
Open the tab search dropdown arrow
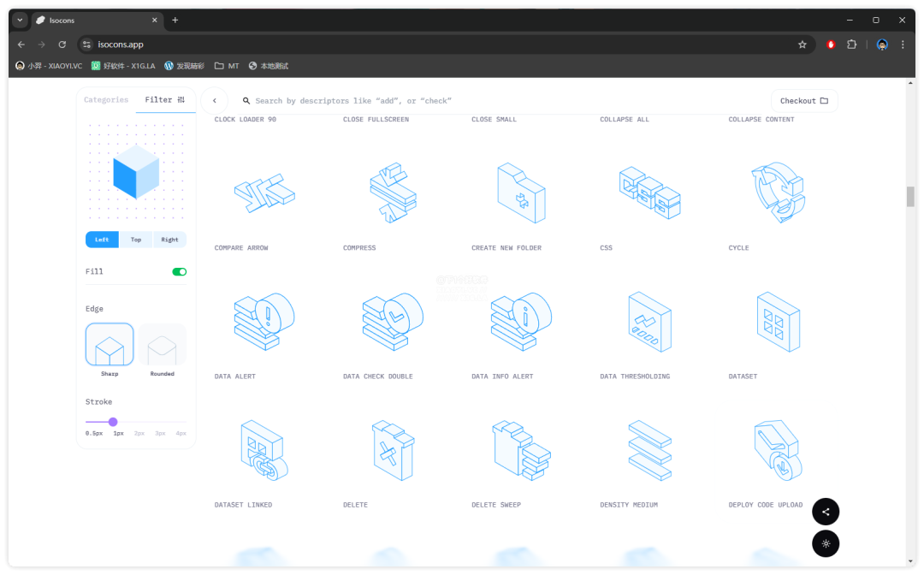pos(20,20)
